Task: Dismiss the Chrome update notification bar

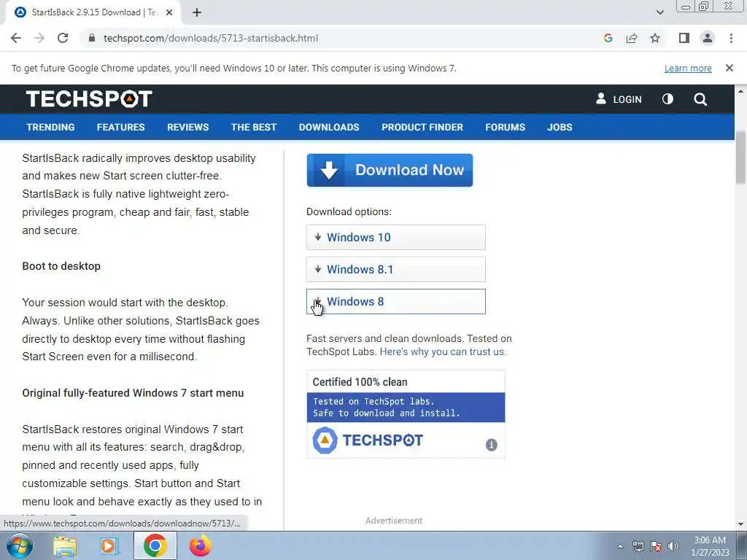Action: 729,68
